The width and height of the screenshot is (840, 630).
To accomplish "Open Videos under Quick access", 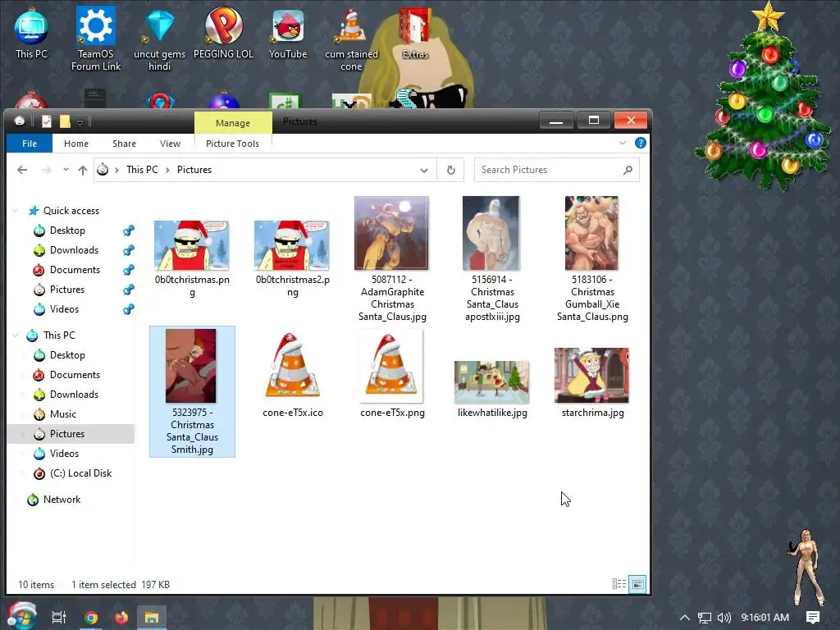I will (64, 309).
